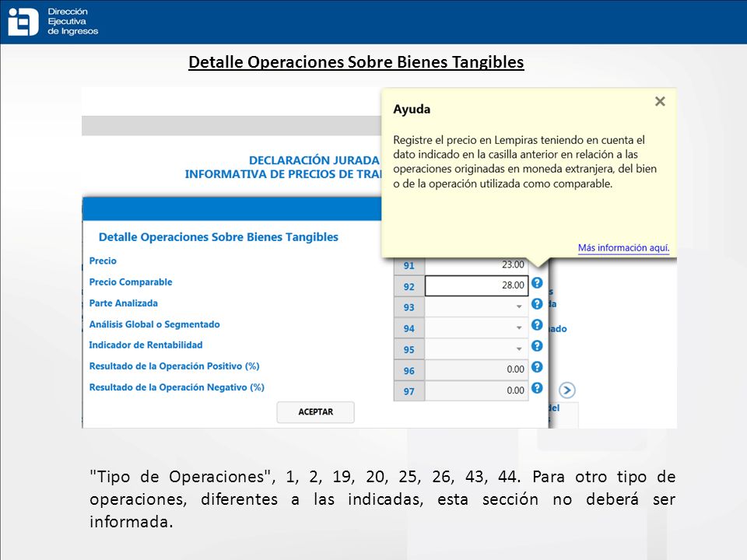Click help icon for field 95
The height and width of the screenshot is (560, 747).
[x=537, y=345]
